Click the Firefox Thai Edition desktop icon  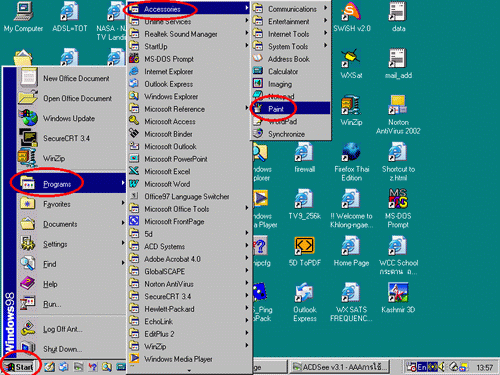pos(351,162)
